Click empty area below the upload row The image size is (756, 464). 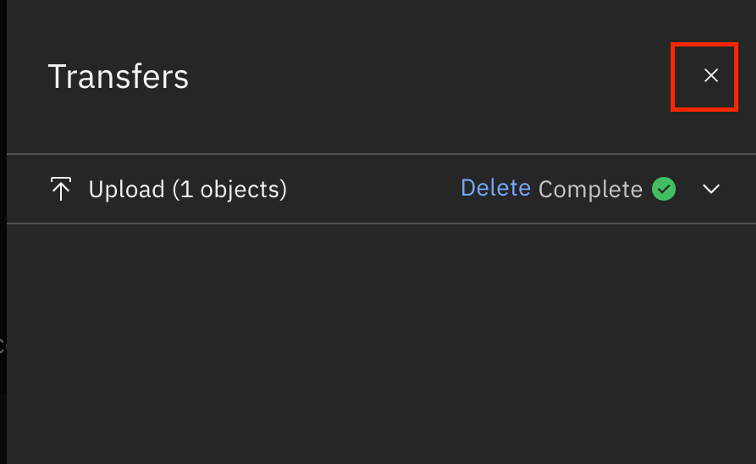[380, 340]
